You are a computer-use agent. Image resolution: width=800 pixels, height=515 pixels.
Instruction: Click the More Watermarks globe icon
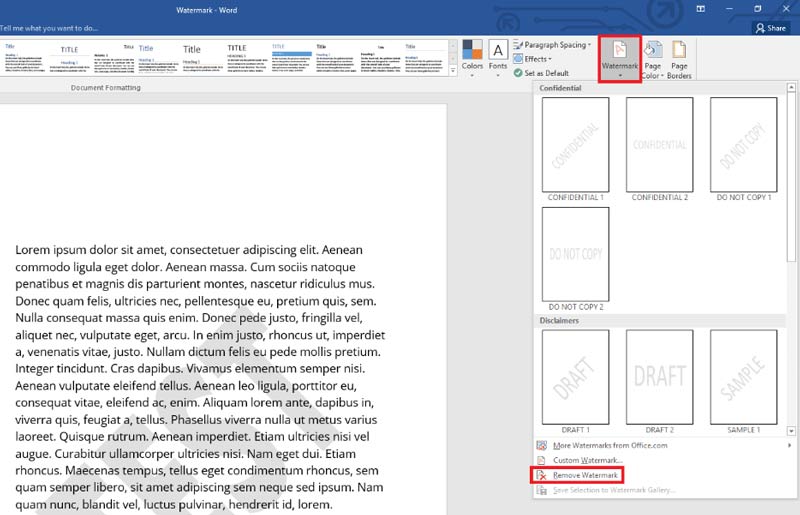[x=541, y=445]
